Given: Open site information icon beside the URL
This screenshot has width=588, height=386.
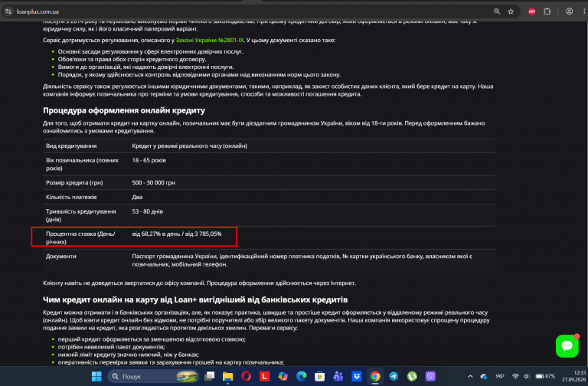Looking at the screenshot, I should (8, 11).
